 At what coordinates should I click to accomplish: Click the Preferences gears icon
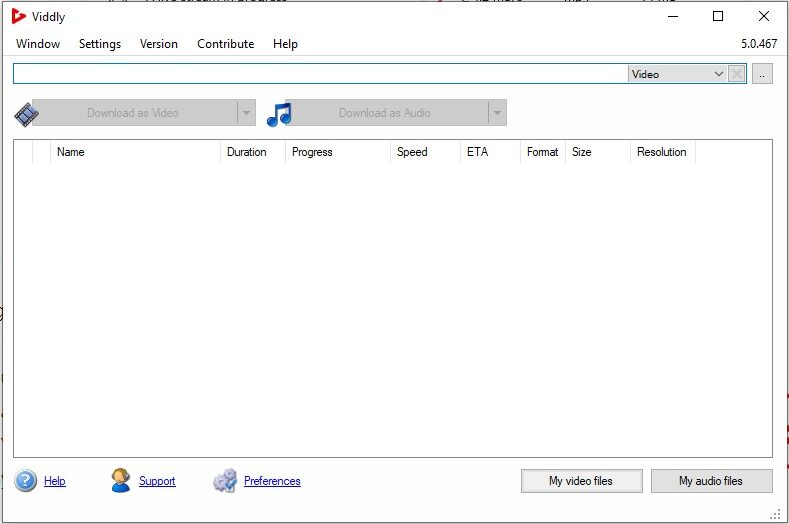click(x=225, y=481)
